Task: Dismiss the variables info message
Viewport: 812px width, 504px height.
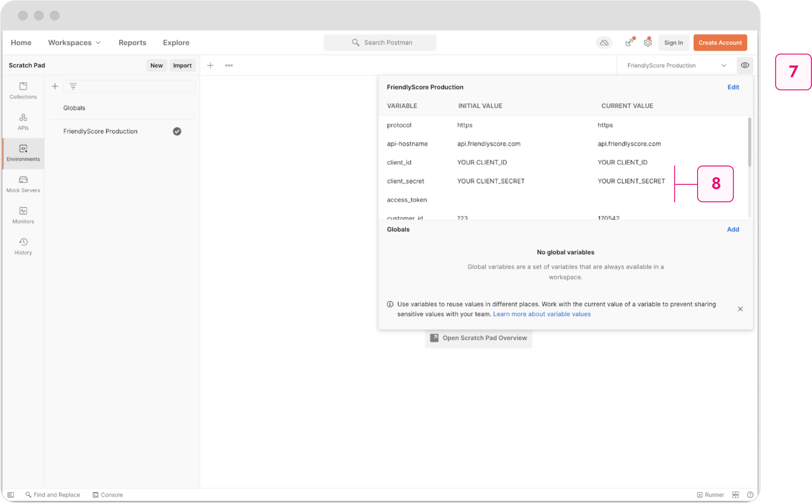Action: coord(740,309)
